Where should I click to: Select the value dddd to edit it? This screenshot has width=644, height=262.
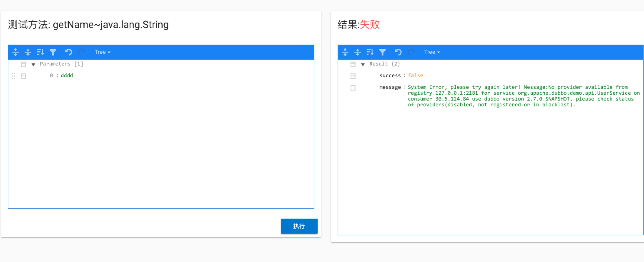pyautogui.click(x=67, y=75)
